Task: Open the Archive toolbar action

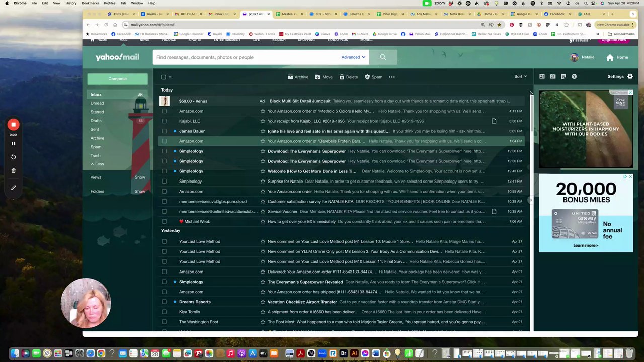Action: [x=298, y=77]
